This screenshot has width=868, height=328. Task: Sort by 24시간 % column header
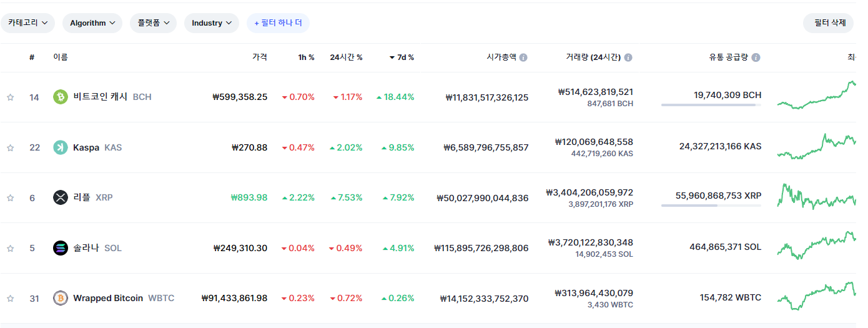coord(346,57)
